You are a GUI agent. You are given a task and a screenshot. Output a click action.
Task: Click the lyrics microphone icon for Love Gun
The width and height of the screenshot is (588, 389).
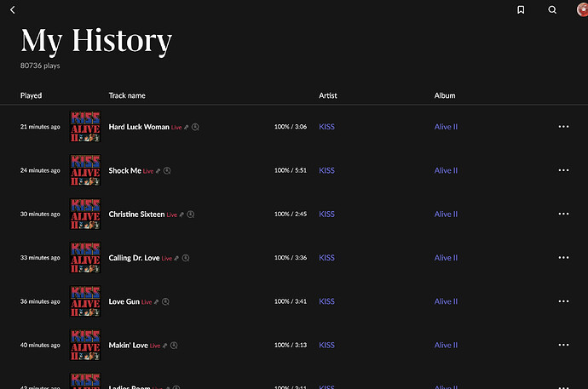coord(156,302)
